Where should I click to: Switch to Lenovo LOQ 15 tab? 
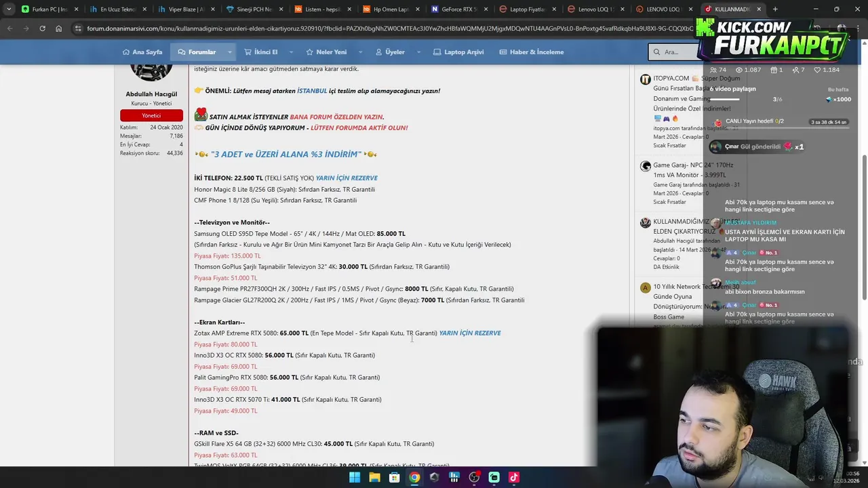pos(595,9)
